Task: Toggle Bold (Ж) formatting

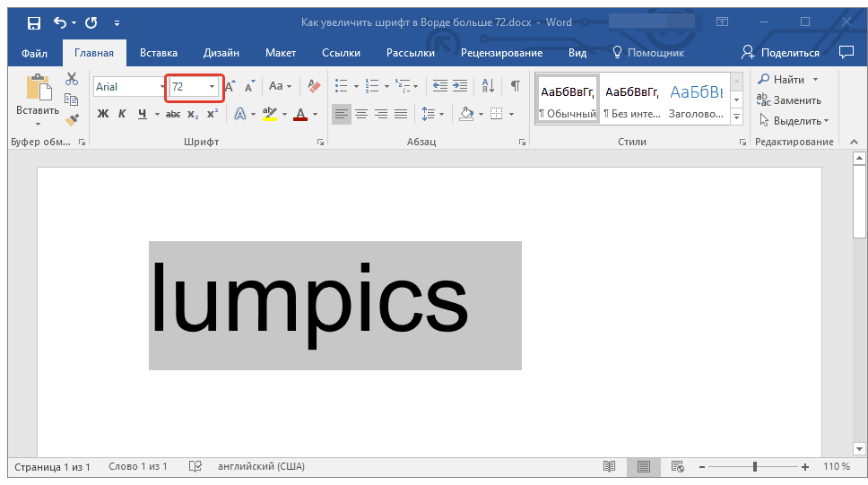Action: 102,114
